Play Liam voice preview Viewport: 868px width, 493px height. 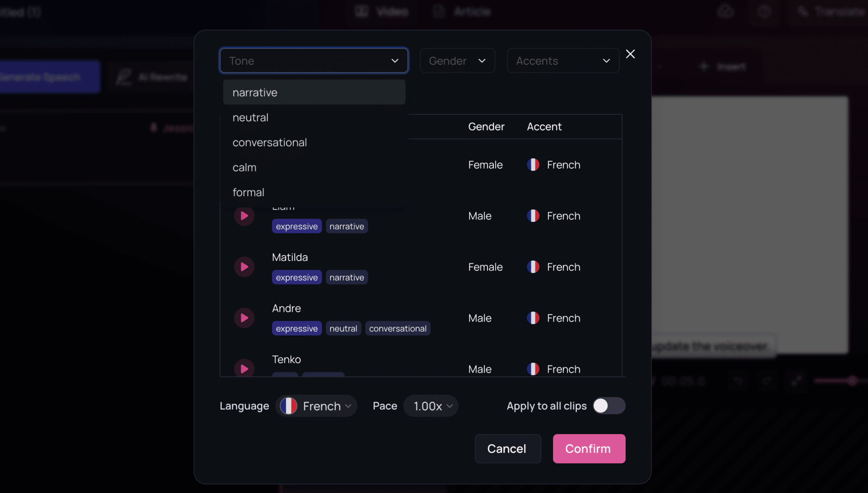click(244, 216)
